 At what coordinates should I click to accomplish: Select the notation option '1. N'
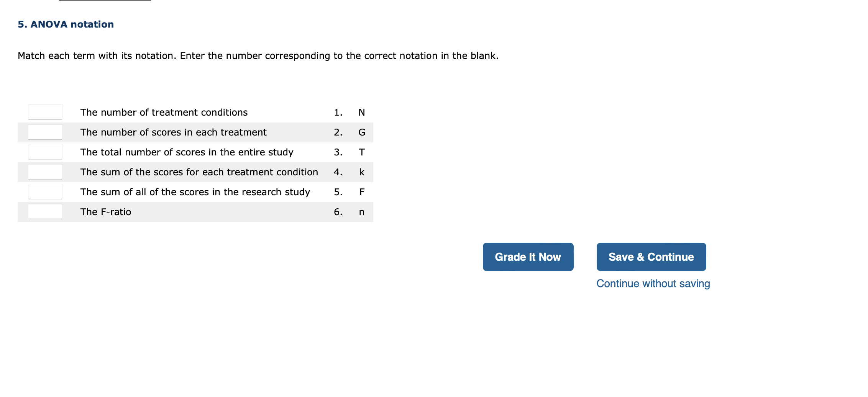click(x=349, y=112)
